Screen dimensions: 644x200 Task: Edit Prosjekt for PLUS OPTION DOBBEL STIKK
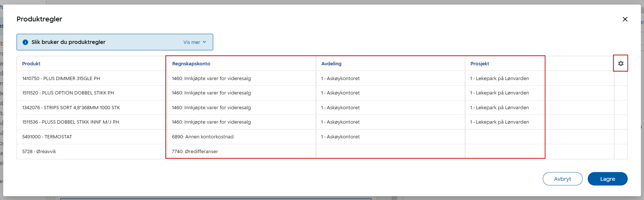(505, 93)
